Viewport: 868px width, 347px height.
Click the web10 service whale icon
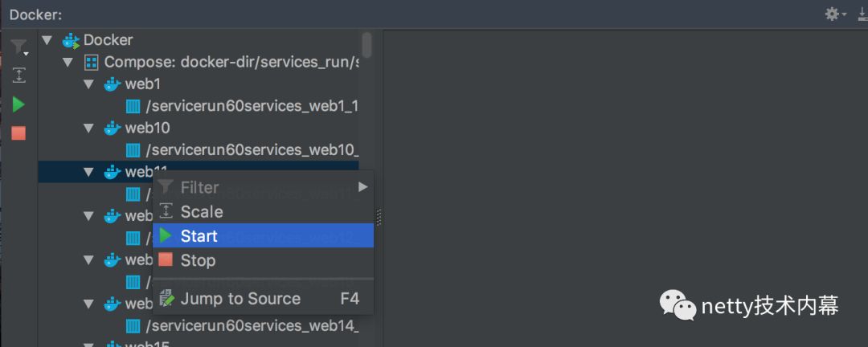coord(113,129)
